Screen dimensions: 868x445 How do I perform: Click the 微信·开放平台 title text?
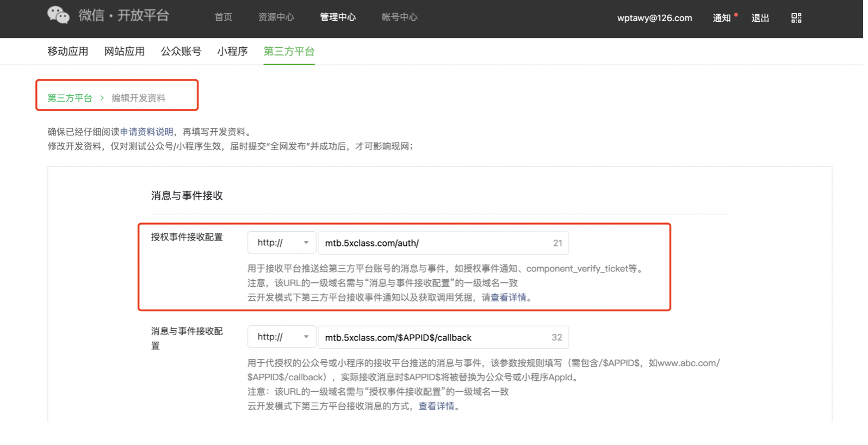[125, 16]
